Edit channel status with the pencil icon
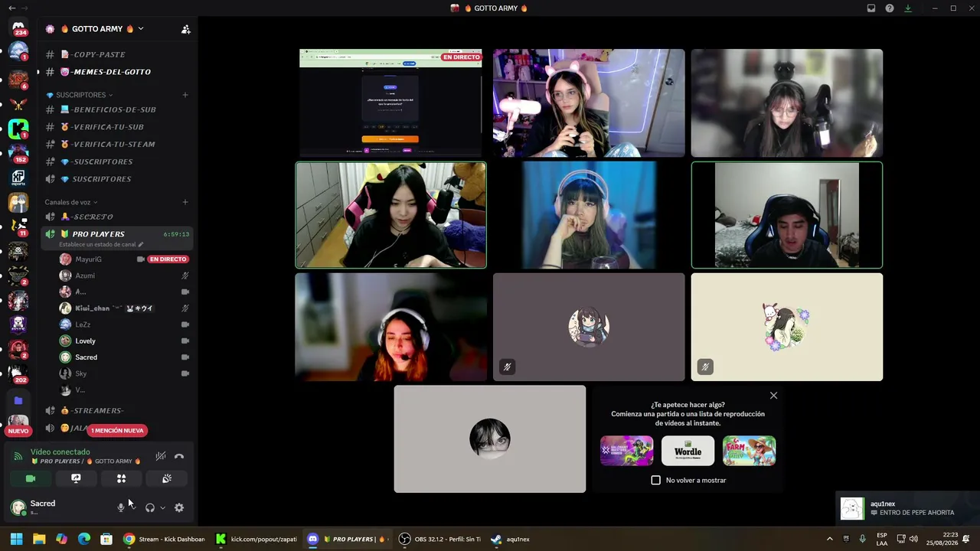This screenshot has width=980, height=551. (x=140, y=244)
